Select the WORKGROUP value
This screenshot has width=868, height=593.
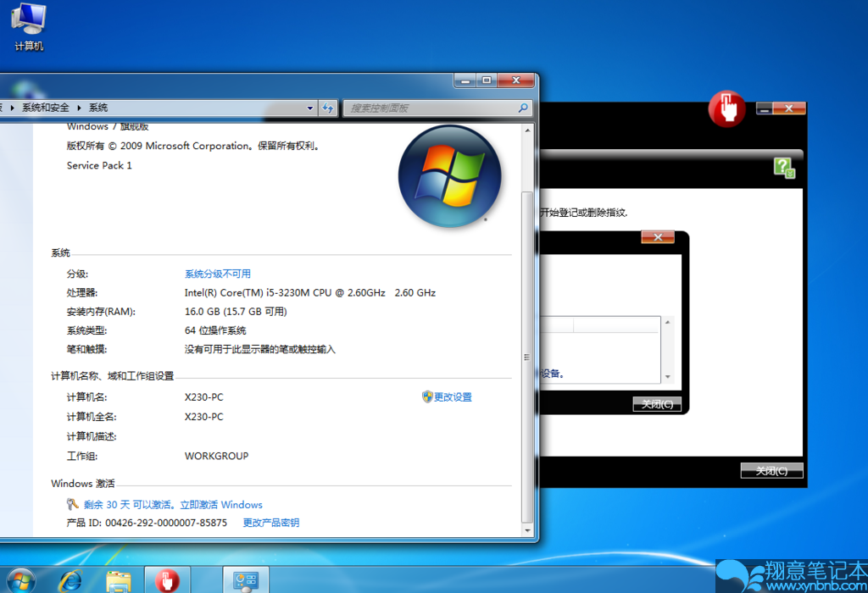tap(216, 456)
